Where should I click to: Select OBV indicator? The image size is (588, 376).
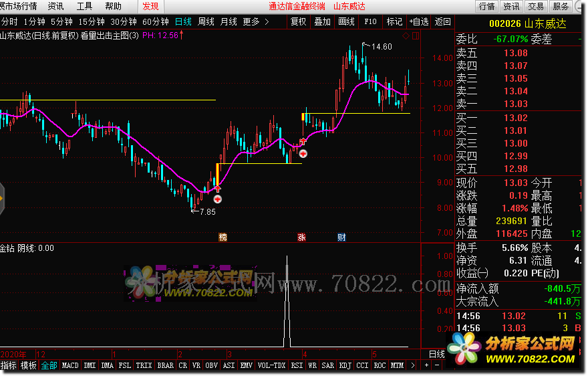pyautogui.click(x=212, y=365)
